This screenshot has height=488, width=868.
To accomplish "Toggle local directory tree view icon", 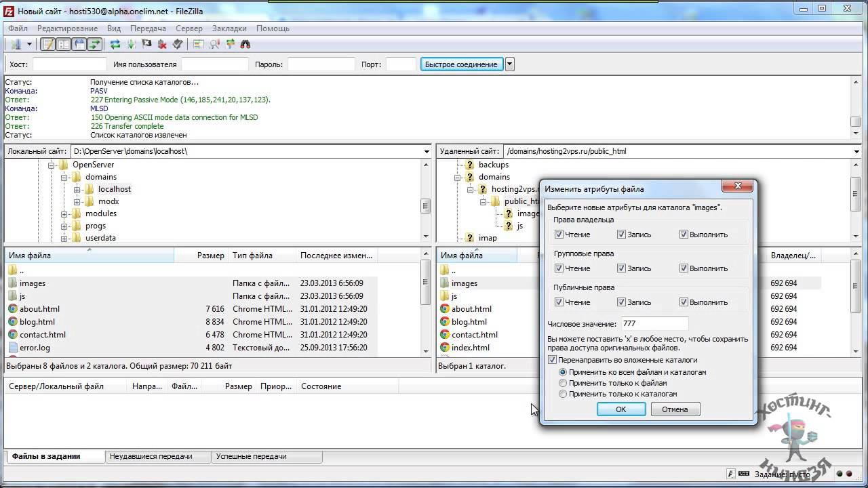I will tap(64, 45).
